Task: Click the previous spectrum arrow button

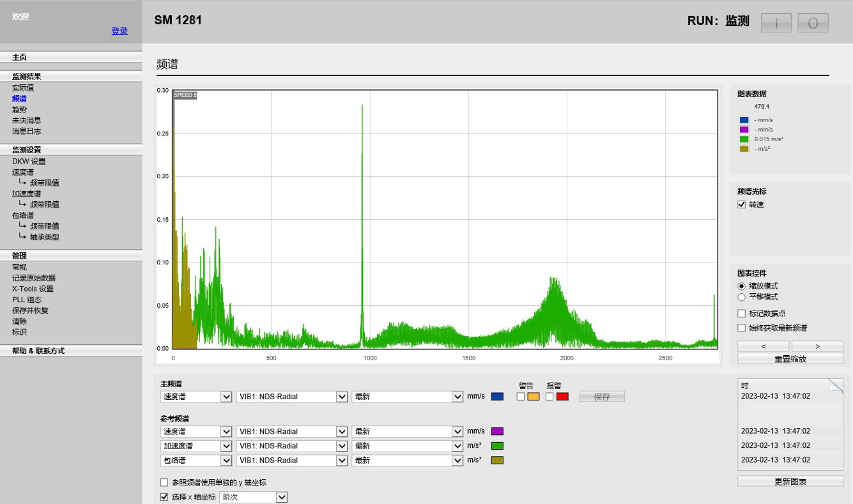Action: (x=762, y=346)
